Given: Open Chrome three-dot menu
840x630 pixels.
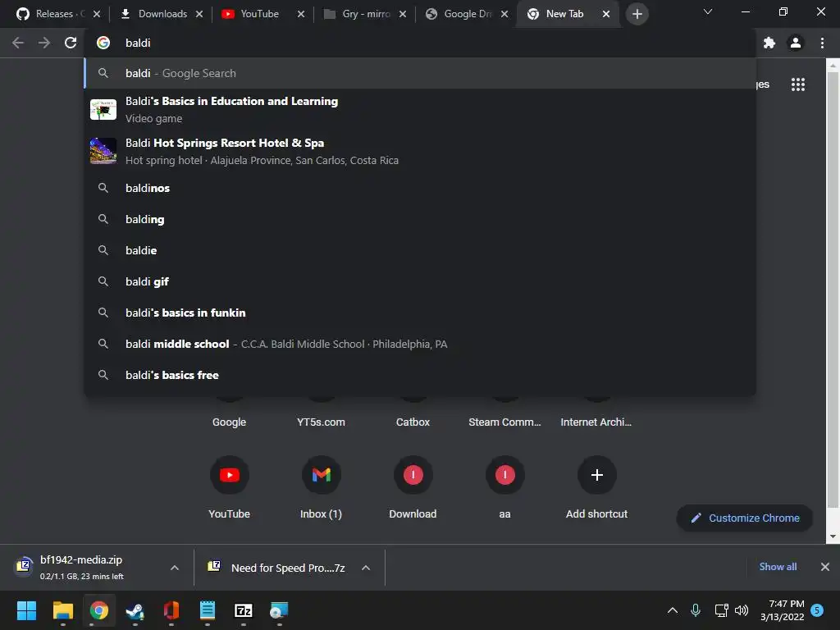Looking at the screenshot, I should tap(822, 43).
